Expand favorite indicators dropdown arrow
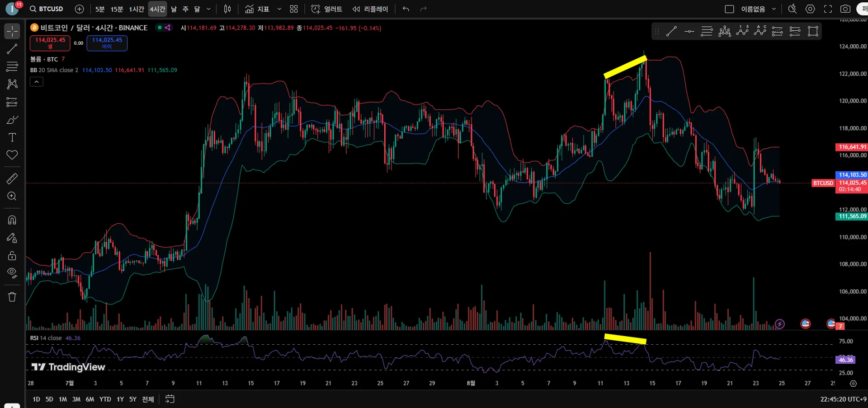This screenshot has height=408, width=868. 279,9
